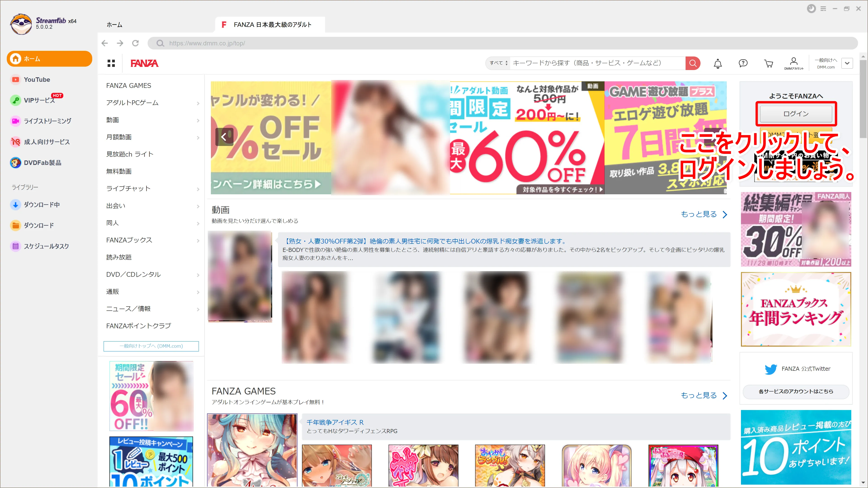Open スケジュールタスク in the sidebar
Viewport: 868px width, 488px height.
pos(40,246)
